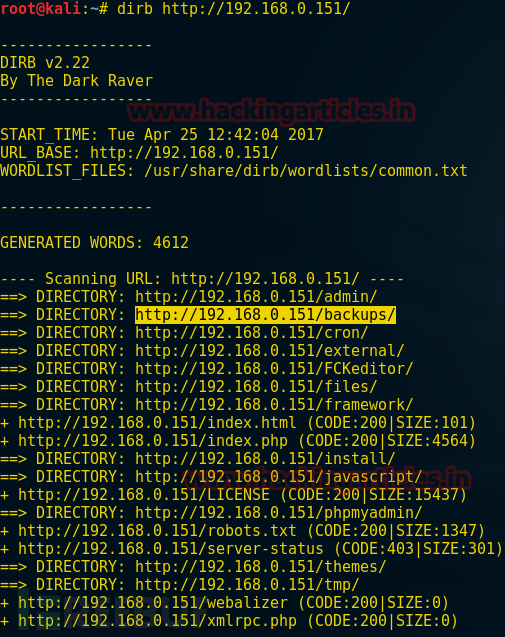Open the /files/ directory URL
505x637 pixels.
[256, 386]
